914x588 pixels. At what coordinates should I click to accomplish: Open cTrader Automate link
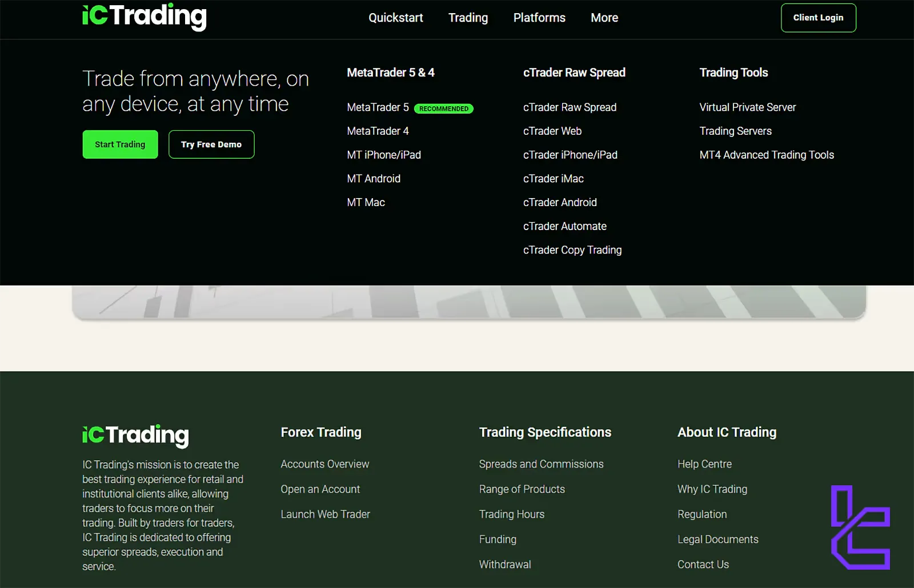pos(564,227)
